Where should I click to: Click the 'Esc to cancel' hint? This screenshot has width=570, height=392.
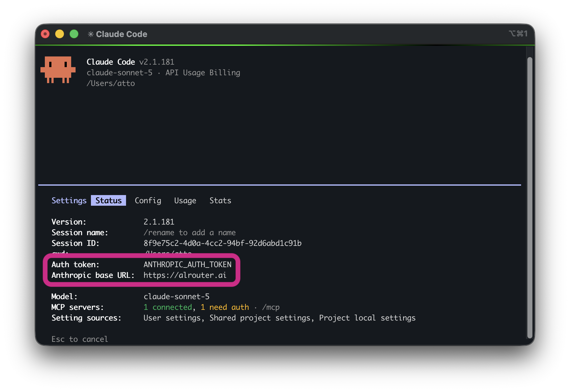pyautogui.click(x=80, y=339)
